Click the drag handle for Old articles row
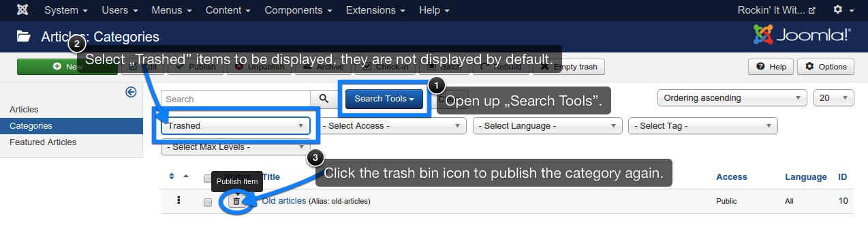This screenshot has height=248, width=868. click(x=179, y=201)
